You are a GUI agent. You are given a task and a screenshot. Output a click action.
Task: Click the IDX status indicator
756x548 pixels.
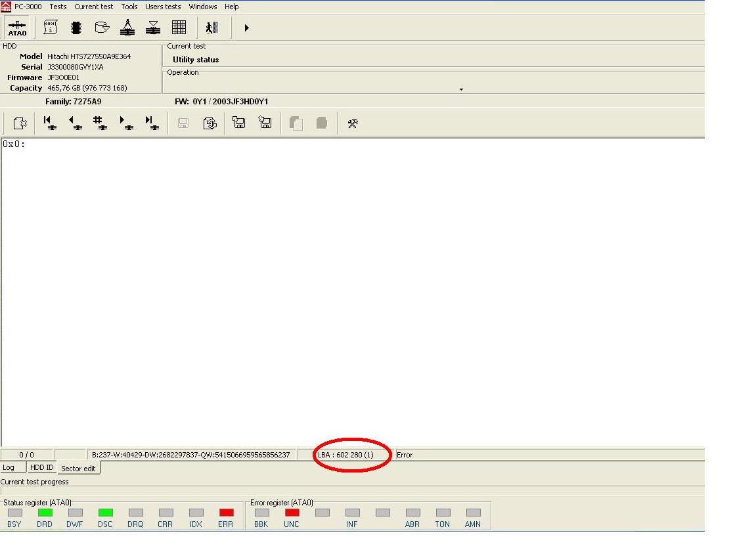click(x=196, y=513)
